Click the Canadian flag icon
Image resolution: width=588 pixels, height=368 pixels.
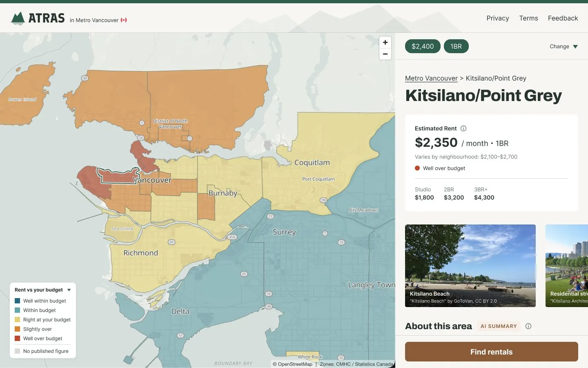click(x=124, y=20)
